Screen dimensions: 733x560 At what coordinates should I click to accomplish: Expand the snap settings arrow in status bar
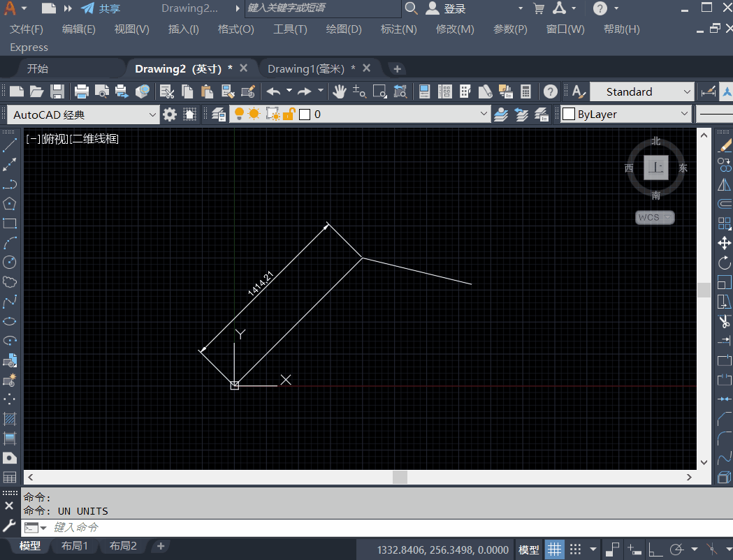point(593,550)
